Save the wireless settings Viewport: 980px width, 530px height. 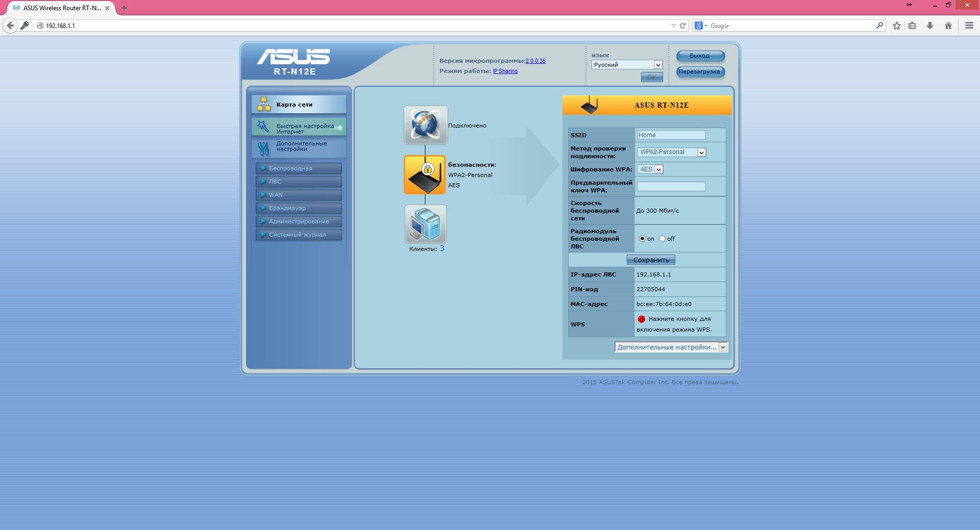click(x=651, y=260)
